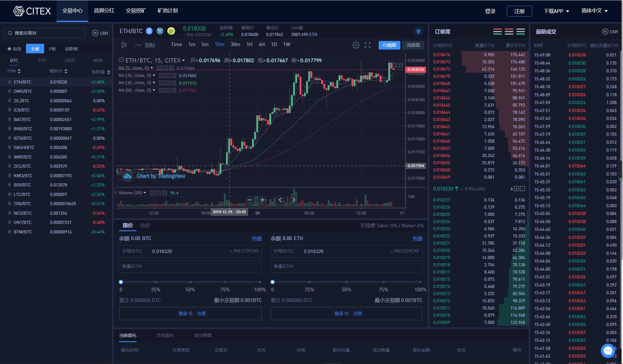Open 矿池计划 navigation menu
The height and width of the screenshot is (364, 623).
(x=168, y=11)
